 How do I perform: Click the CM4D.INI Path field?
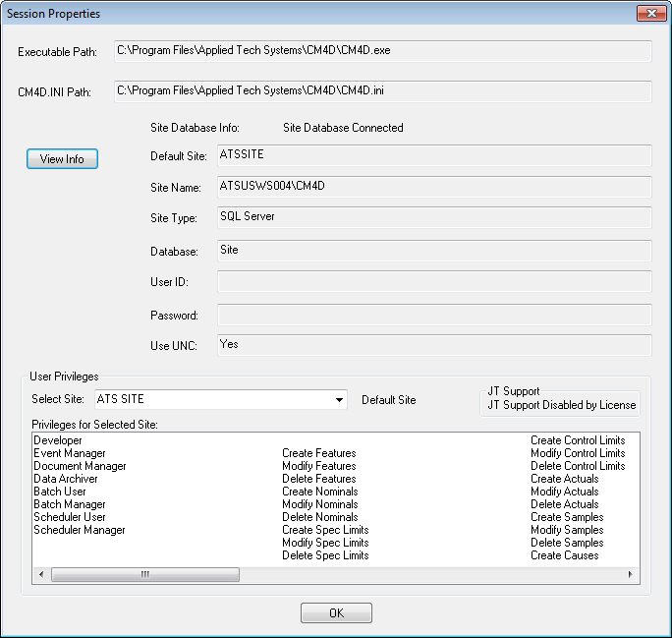[383, 91]
